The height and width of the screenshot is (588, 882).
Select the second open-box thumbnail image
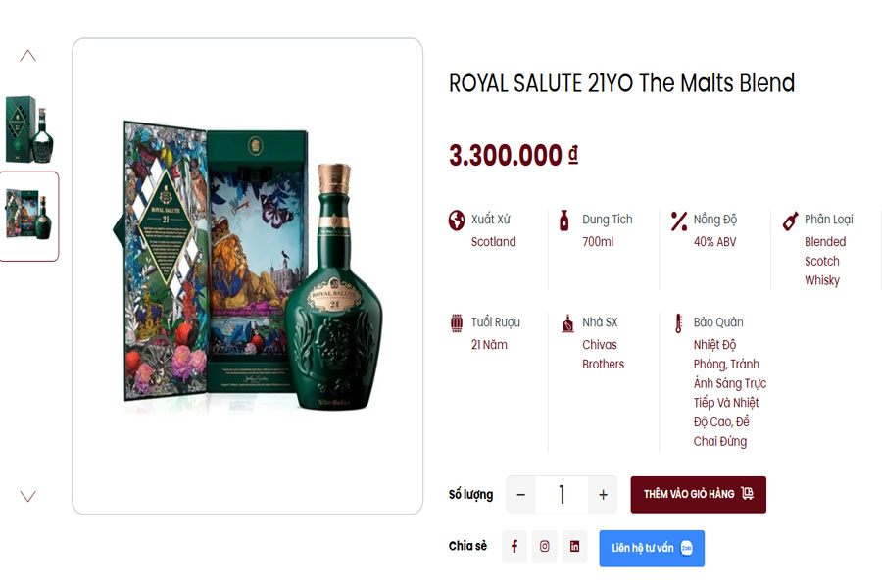click(x=28, y=216)
